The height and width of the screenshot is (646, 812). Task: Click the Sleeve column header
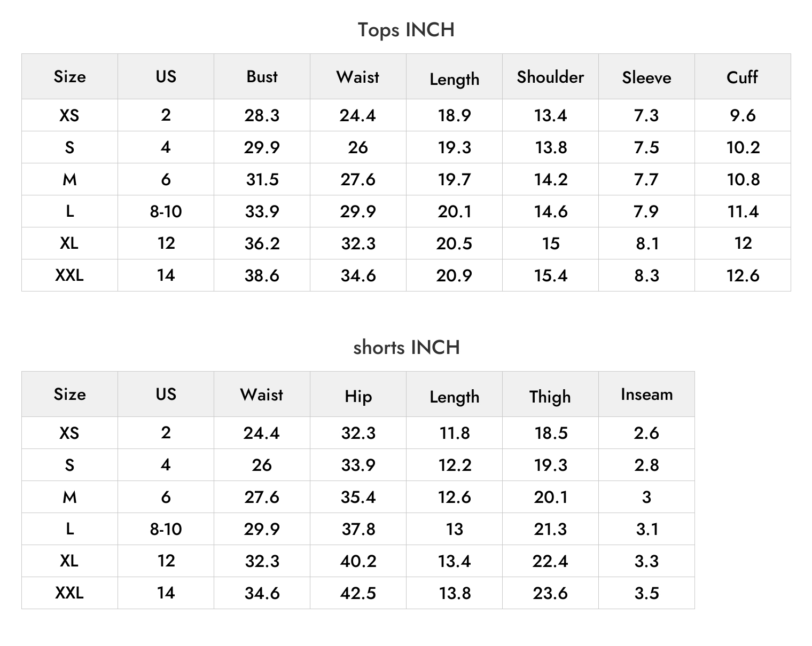[x=646, y=77]
